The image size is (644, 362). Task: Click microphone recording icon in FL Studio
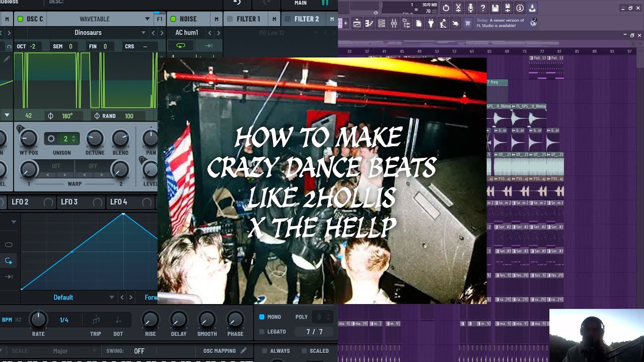[470, 8]
